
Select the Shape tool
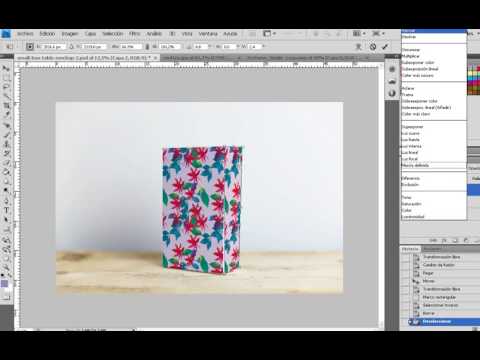click(6, 229)
